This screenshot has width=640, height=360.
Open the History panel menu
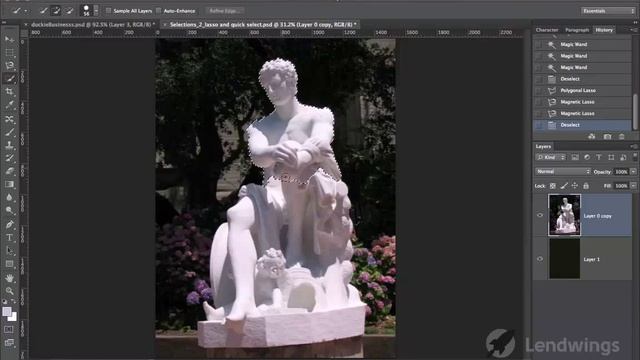click(x=633, y=30)
